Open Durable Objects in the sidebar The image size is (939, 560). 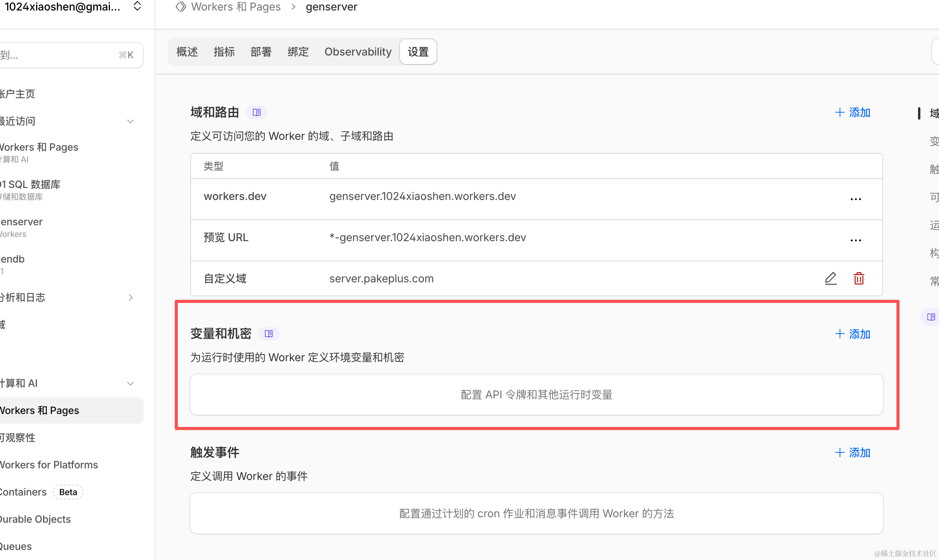point(36,519)
